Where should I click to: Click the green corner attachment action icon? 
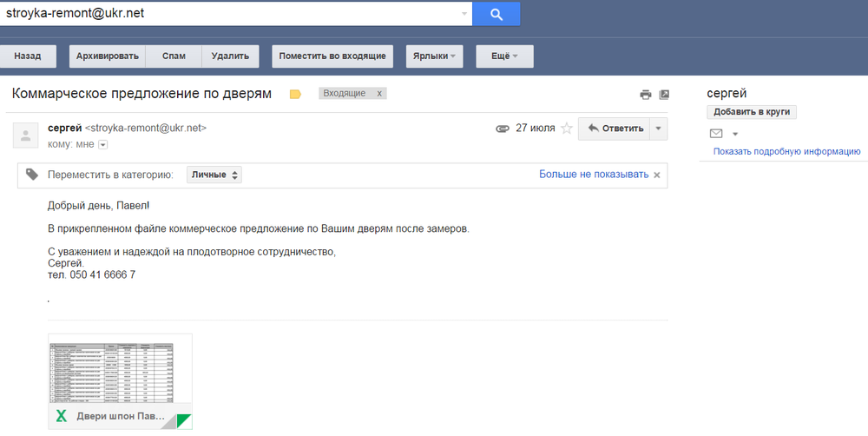click(x=184, y=421)
